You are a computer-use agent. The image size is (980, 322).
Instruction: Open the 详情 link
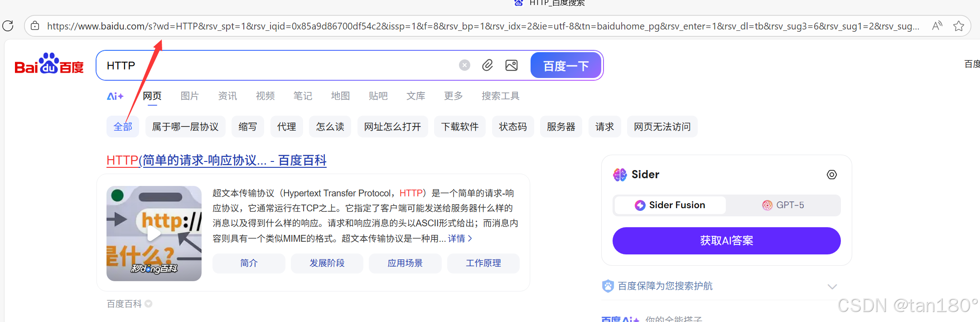pyautogui.click(x=460, y=239)
